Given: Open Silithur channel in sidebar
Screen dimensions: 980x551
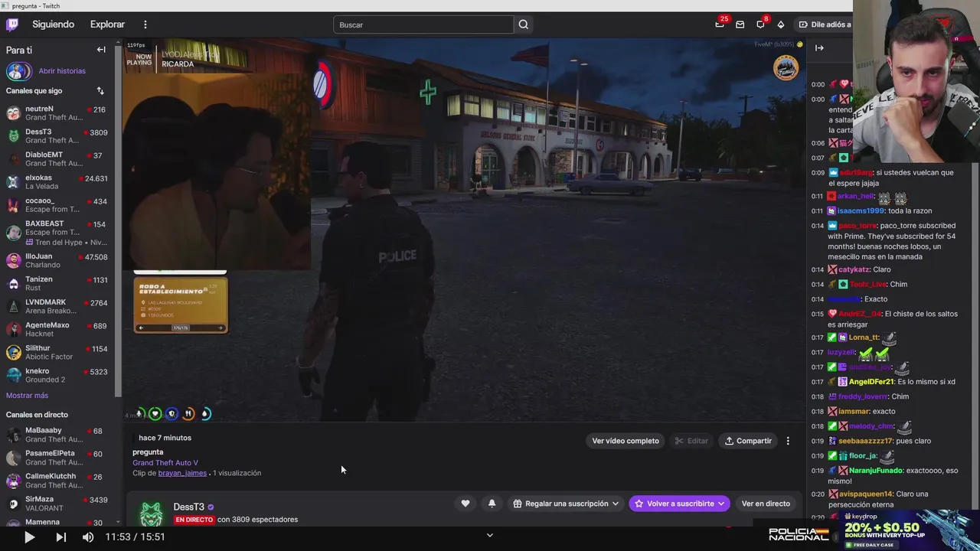Looking at the screenshot, I should [56, 353].
